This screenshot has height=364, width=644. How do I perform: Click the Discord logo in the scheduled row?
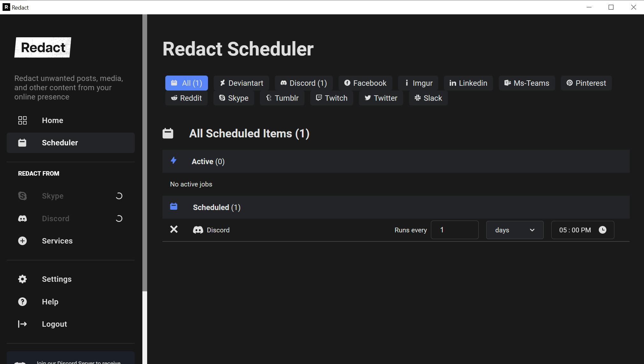198,230
